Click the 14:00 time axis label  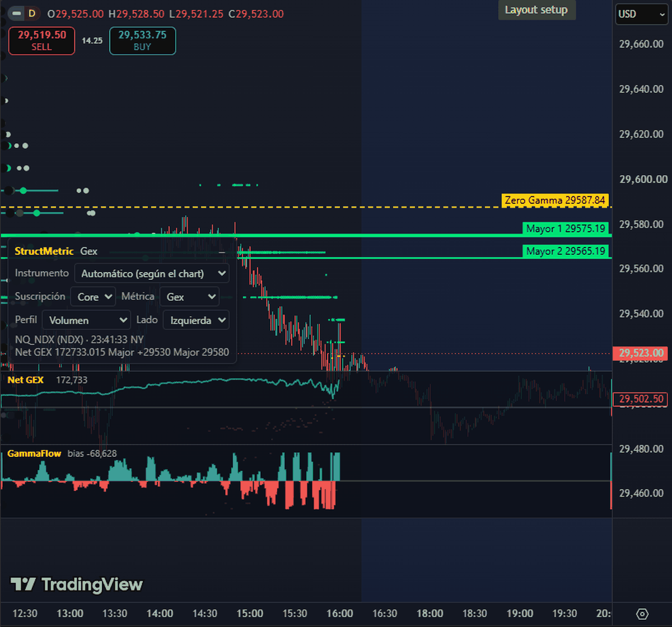(160, 614)
